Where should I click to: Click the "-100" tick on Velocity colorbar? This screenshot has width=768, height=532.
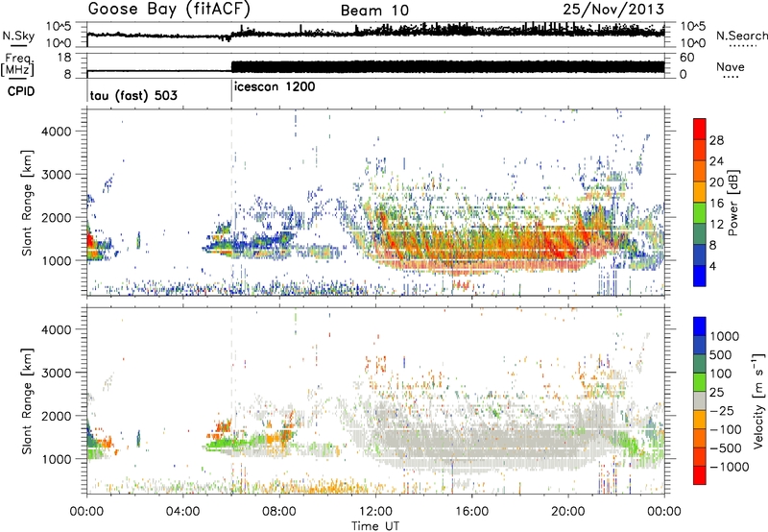(x=726, y=429)
